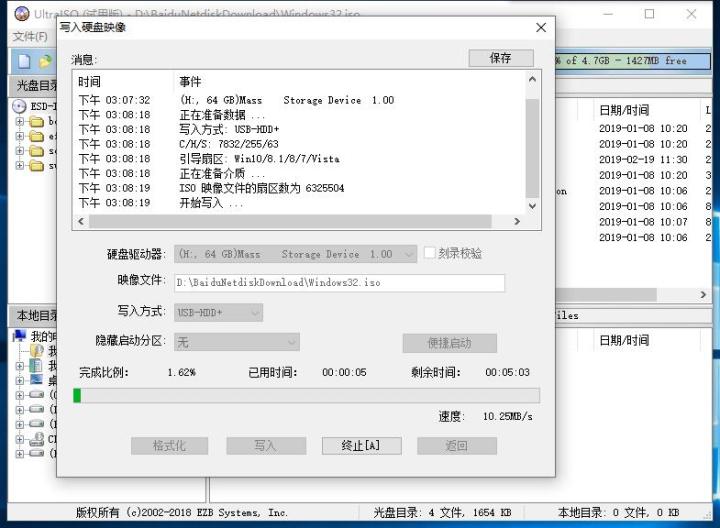Click the date entry 2019-01-08 10:07

click(643, 222)
